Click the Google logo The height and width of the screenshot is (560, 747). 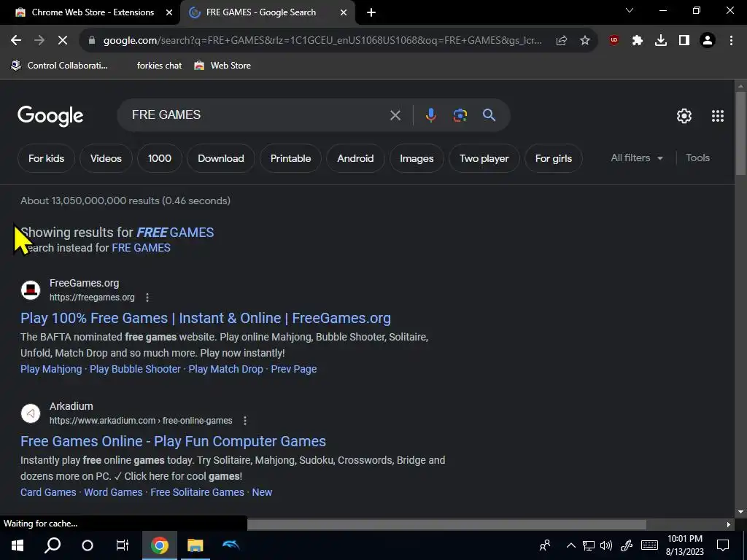pos(50,116)
